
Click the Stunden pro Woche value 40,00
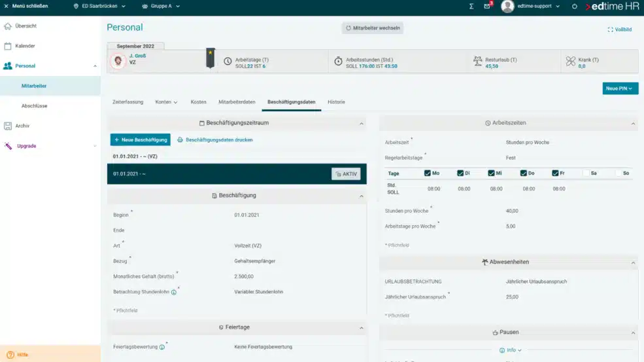[512, 211]
